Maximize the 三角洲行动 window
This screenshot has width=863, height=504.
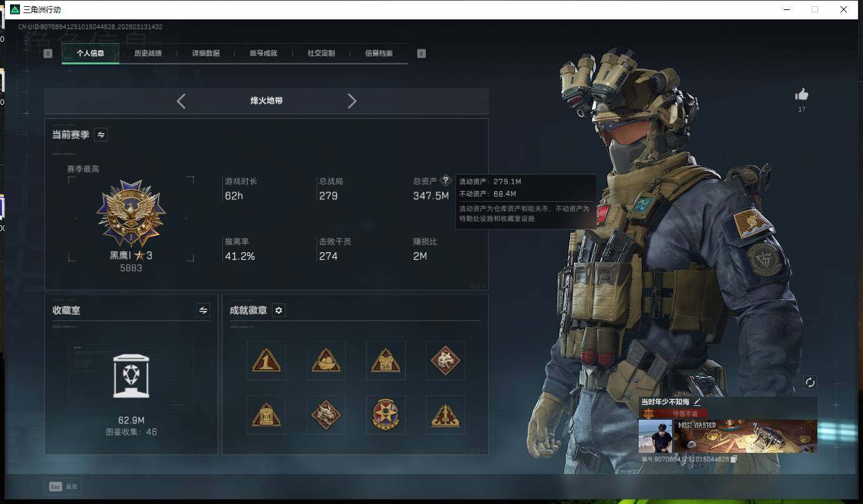815,9
